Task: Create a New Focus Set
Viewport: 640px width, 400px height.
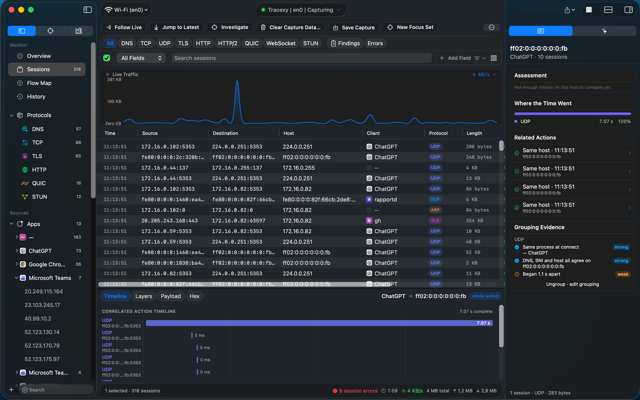Action: pyautogui.click(x=410, y=27)
